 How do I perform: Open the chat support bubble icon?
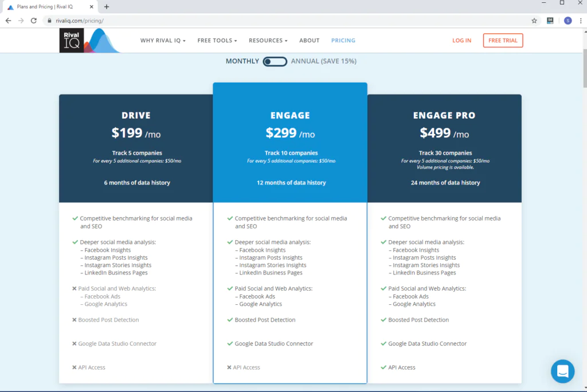(x=562, y=371)
